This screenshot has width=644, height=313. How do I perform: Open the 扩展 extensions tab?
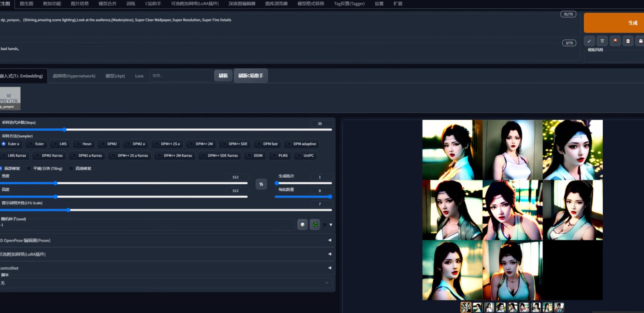[398, 4]
